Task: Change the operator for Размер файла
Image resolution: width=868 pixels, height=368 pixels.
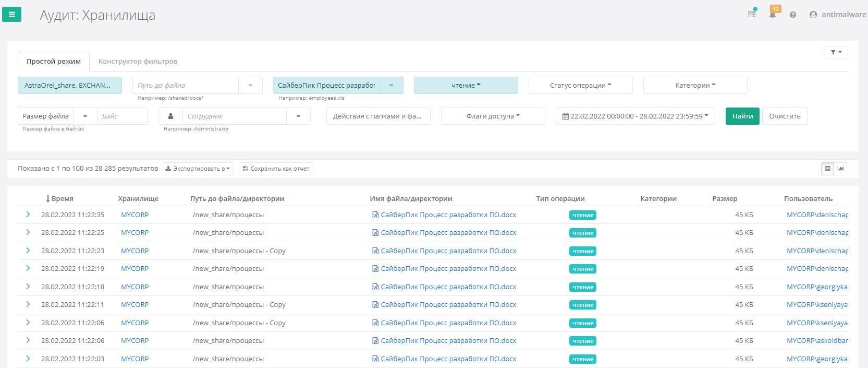Action: [85, 116]
